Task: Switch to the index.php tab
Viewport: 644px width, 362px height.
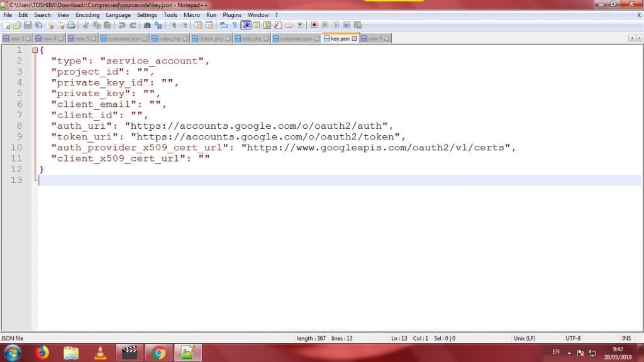Action: (x=169, y=38)
